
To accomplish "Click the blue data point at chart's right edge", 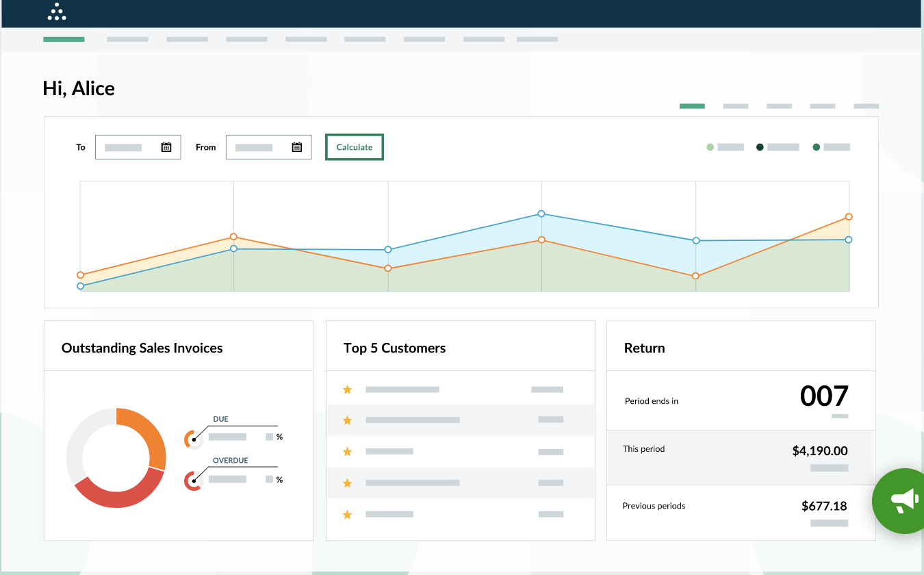I will pos(849,240).
